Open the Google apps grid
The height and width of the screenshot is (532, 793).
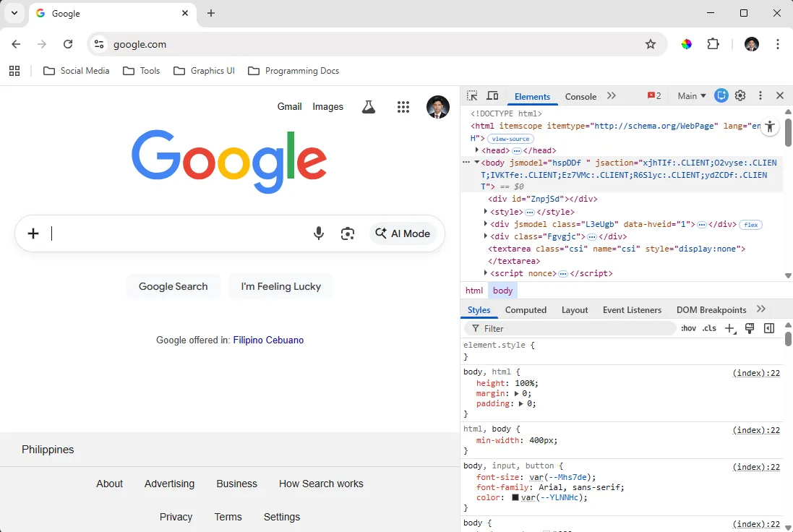[x=403, y=106]
